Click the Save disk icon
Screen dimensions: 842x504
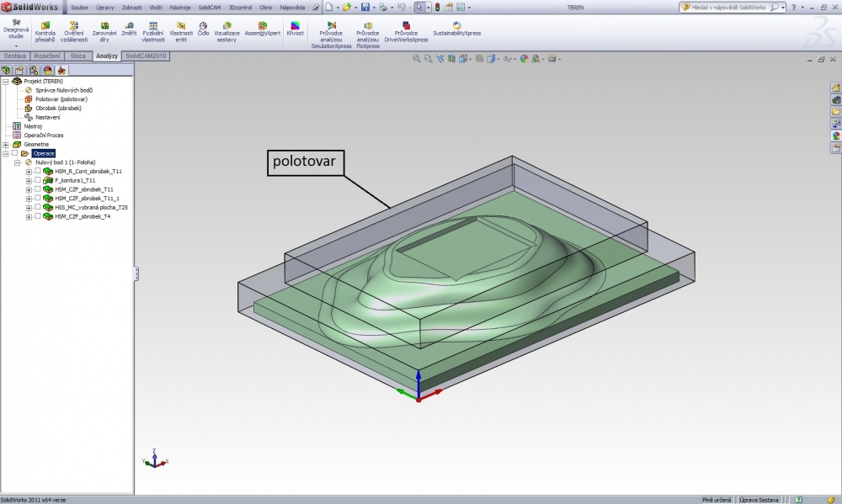click(x=365, y=8)
